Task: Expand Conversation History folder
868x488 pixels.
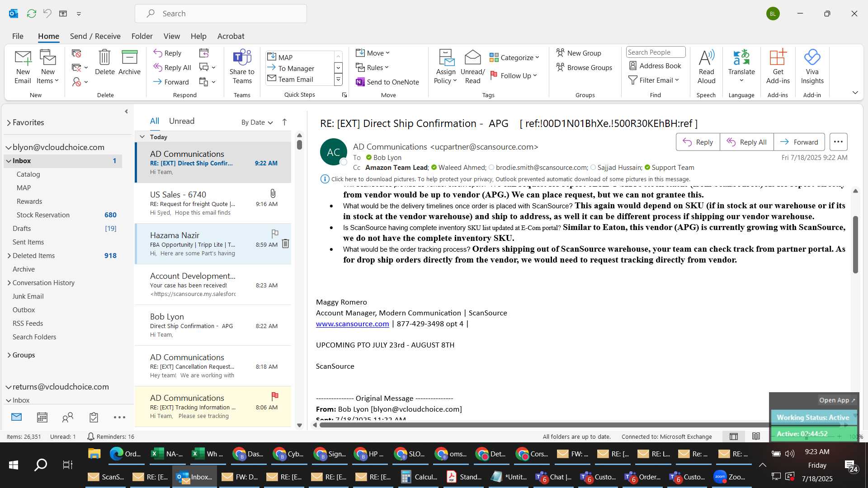Action: (x=9, y=282)
